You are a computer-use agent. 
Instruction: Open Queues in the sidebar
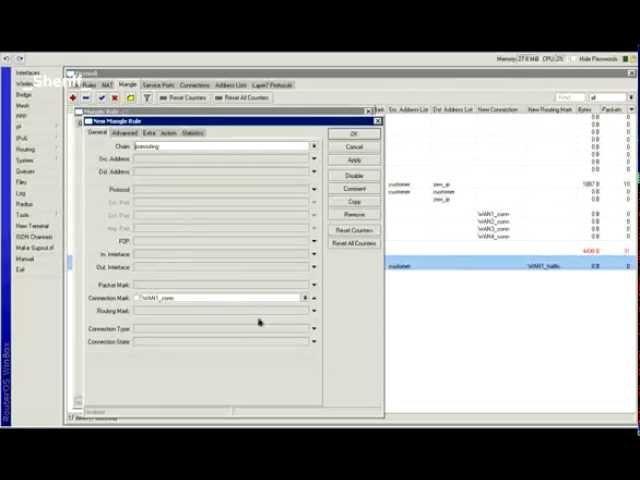25,171
